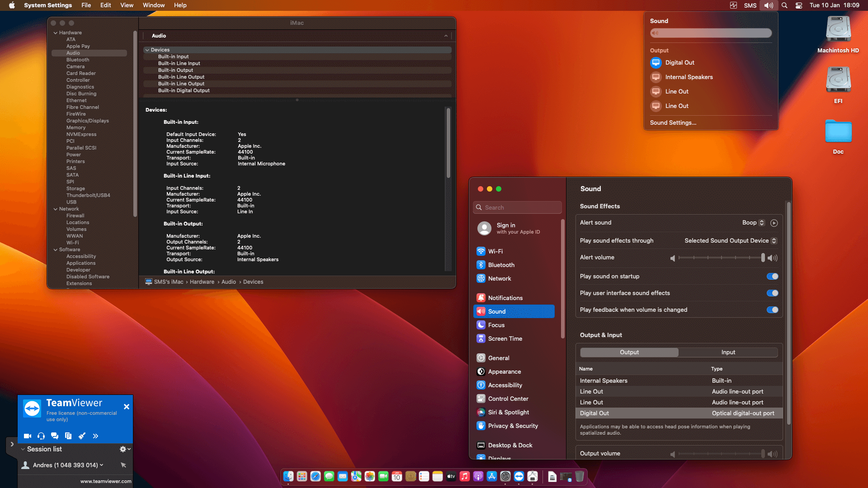868x488 pixels.
Task: Switch to the Input tab
Action: 728,352
